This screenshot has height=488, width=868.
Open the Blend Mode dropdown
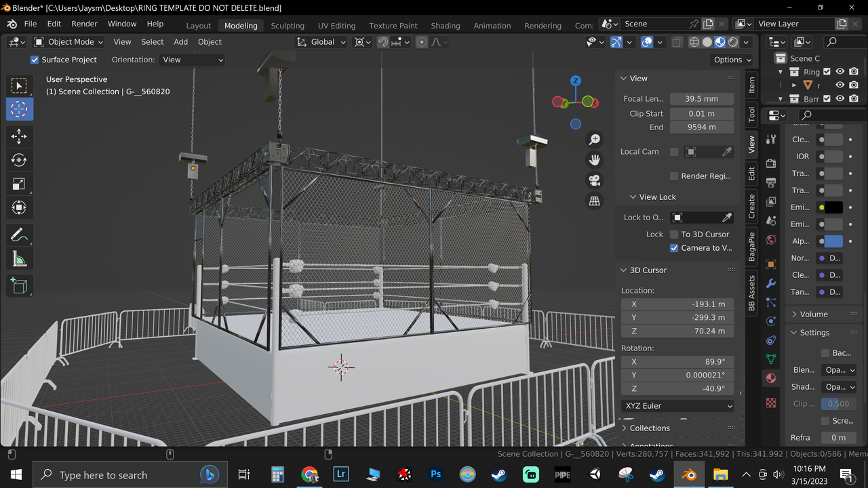[840, 370]
